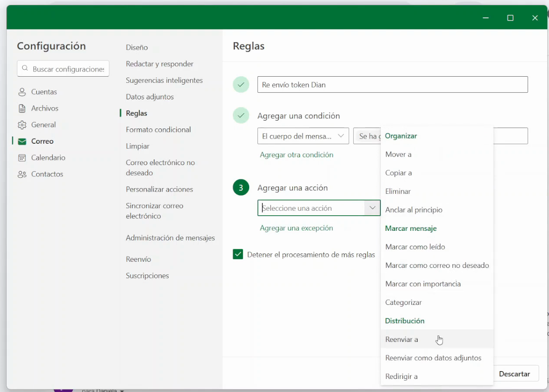Screen dimensions: 549x392
Task: Pick 'Marcar como leído' option
Action: click(x=437, y=247)
